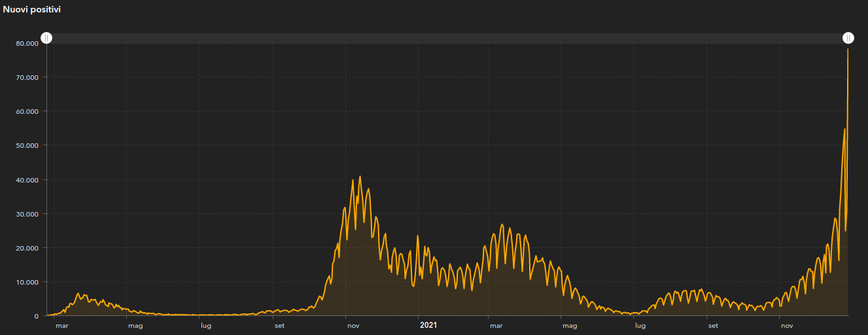The image size is (868, 335).
Task: Click the 70.000 y-axis label
Action: (27, 77)
